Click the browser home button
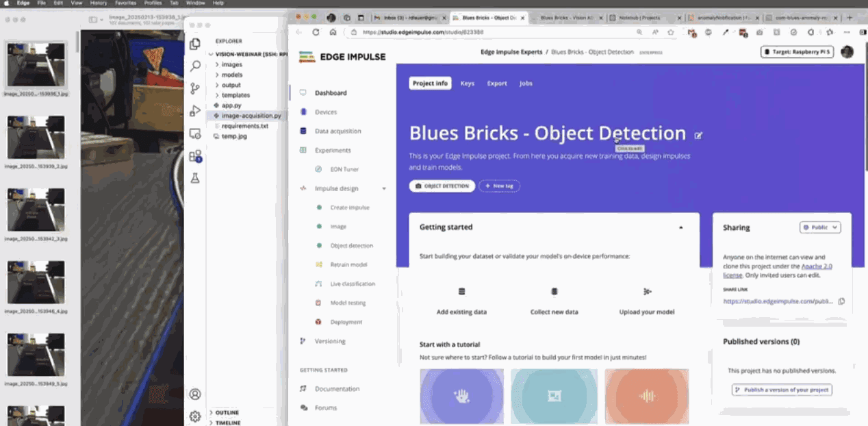 (x=333, y=32)
